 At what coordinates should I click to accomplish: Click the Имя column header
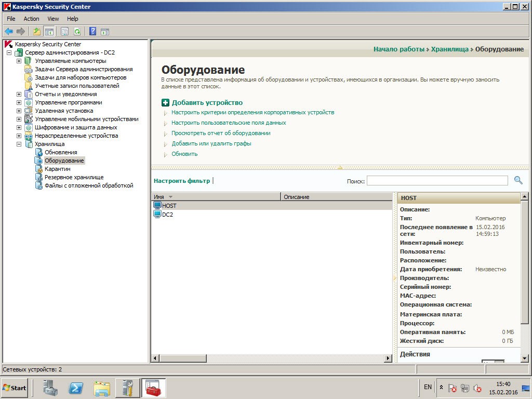point(216,197)
